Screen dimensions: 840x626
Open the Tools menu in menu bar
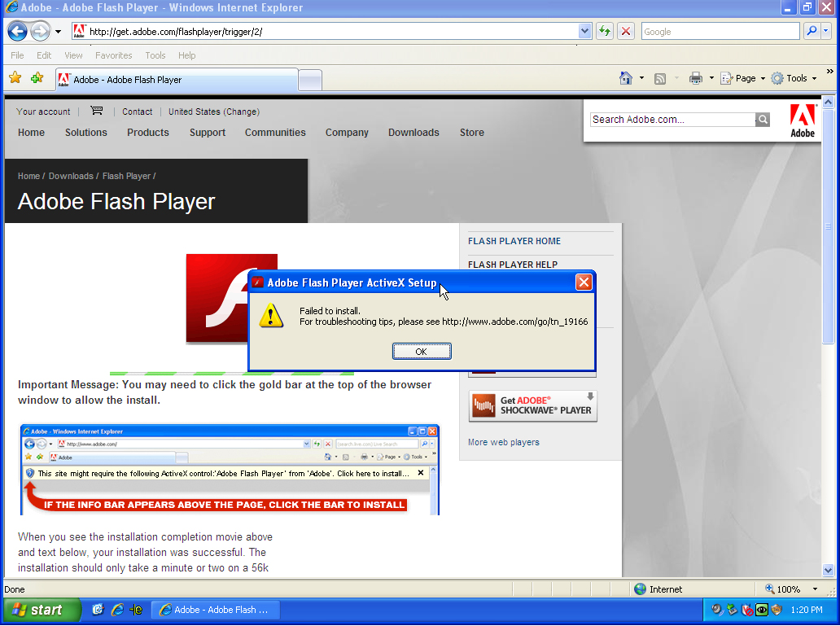tap(155, 55)
